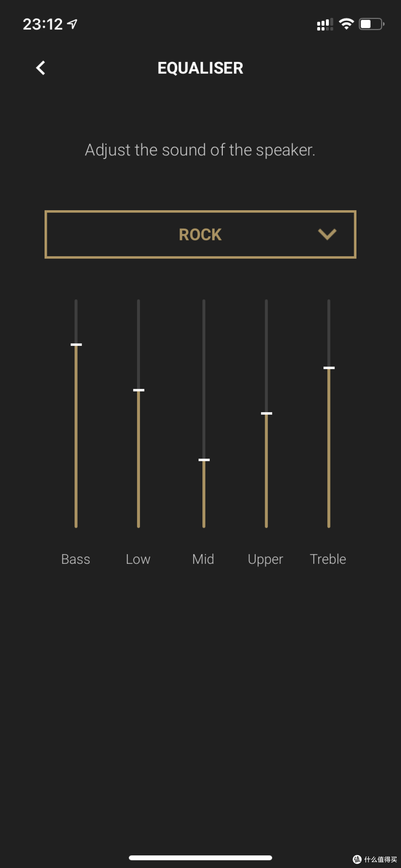Tap the EQUALISER title
The image size is (401, 868).
pyautogui.click(x=200, y=68)
